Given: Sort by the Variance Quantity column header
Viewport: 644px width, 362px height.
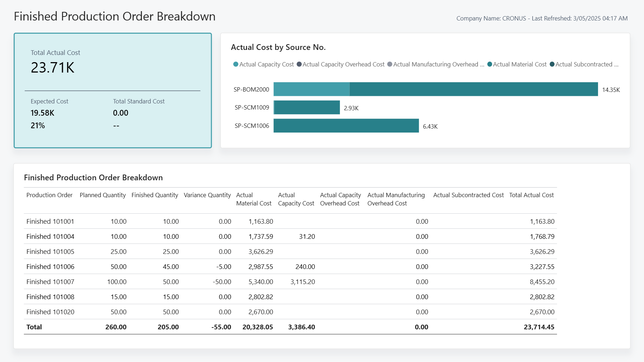Looking at the screenshot, I should [207, 195].
